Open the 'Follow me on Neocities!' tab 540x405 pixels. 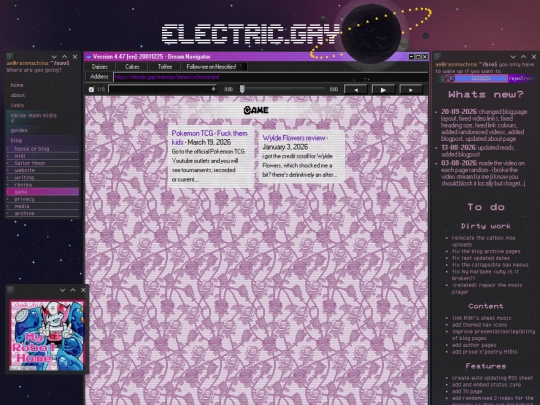[215, 67]
